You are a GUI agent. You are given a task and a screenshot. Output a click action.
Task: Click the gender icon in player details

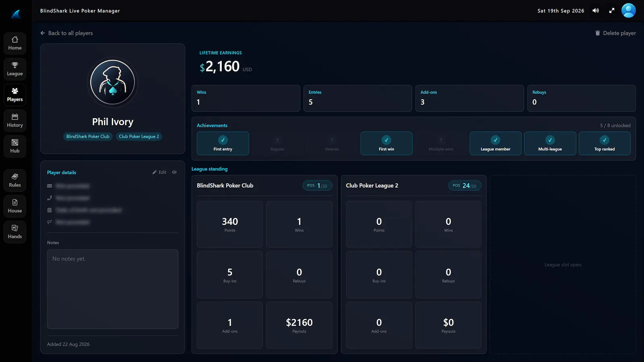50,222
